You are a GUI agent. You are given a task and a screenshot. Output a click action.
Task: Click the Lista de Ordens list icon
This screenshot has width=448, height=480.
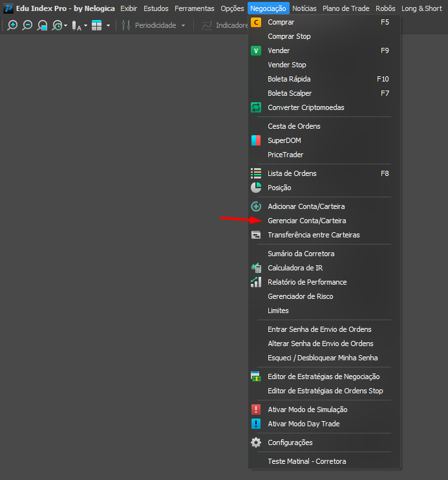256,173
